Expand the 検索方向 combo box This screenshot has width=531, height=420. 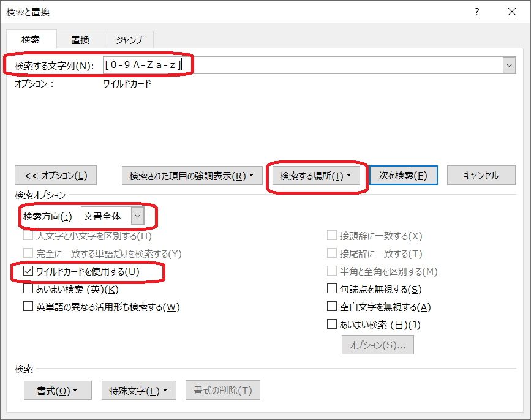click(x=138, y=216)
